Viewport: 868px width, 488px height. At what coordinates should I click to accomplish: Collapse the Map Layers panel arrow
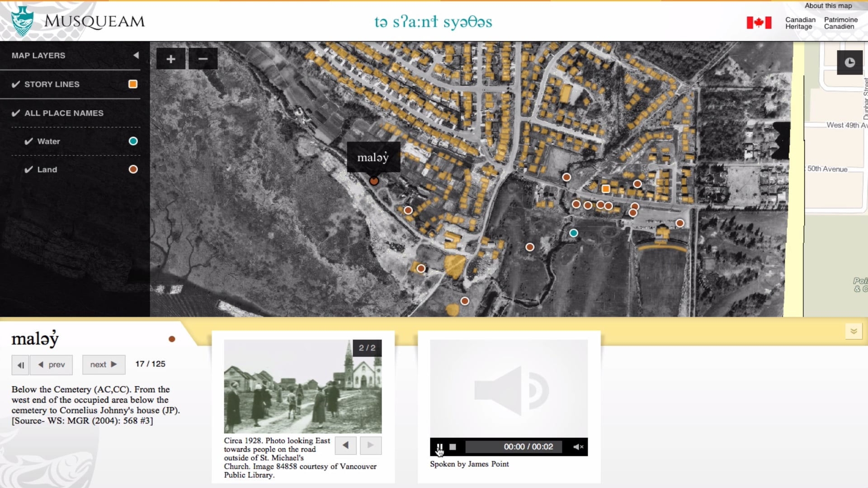(136, 55)
